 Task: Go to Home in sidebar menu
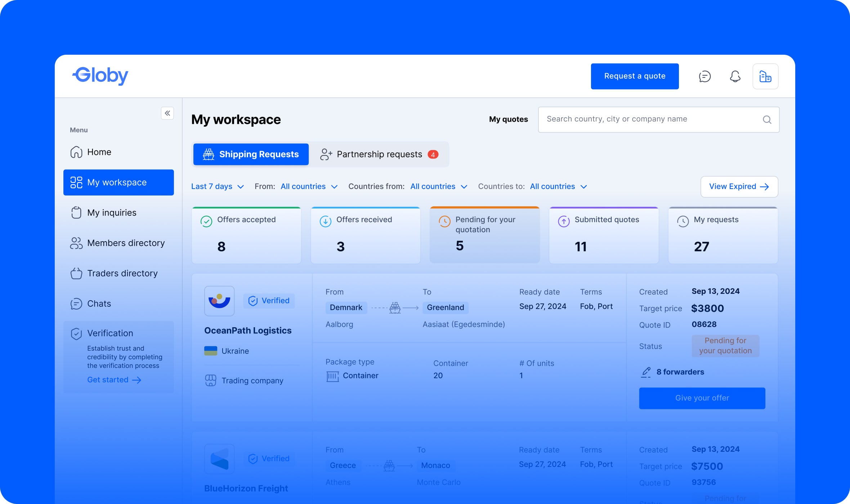click(118, 152)
